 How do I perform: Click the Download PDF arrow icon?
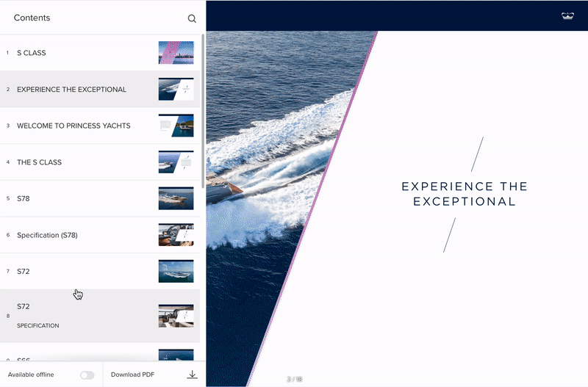click(192, 375)
